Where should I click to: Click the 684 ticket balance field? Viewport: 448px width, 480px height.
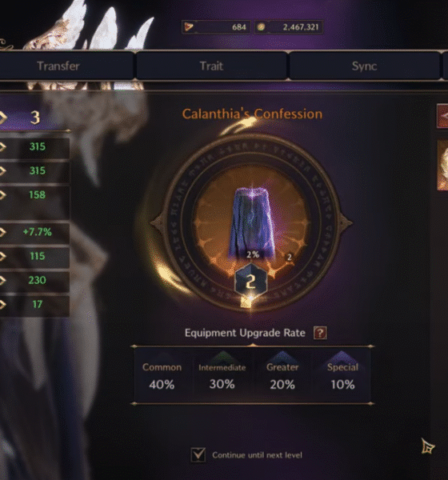(x=216, y=27)
